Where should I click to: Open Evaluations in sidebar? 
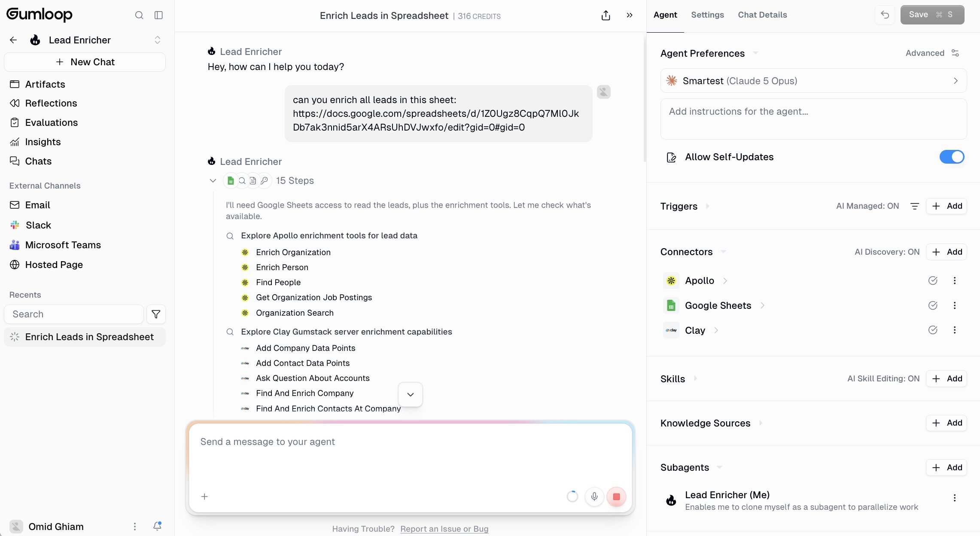(52, 122)
